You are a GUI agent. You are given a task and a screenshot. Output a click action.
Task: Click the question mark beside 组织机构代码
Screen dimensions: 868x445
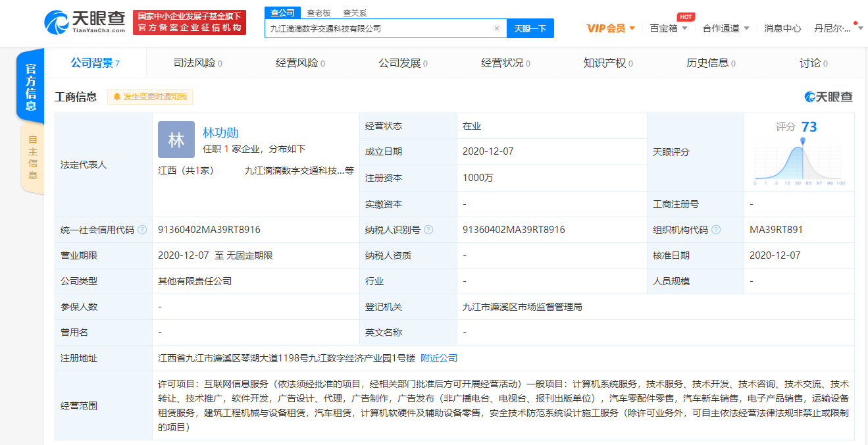click(717, 230)
